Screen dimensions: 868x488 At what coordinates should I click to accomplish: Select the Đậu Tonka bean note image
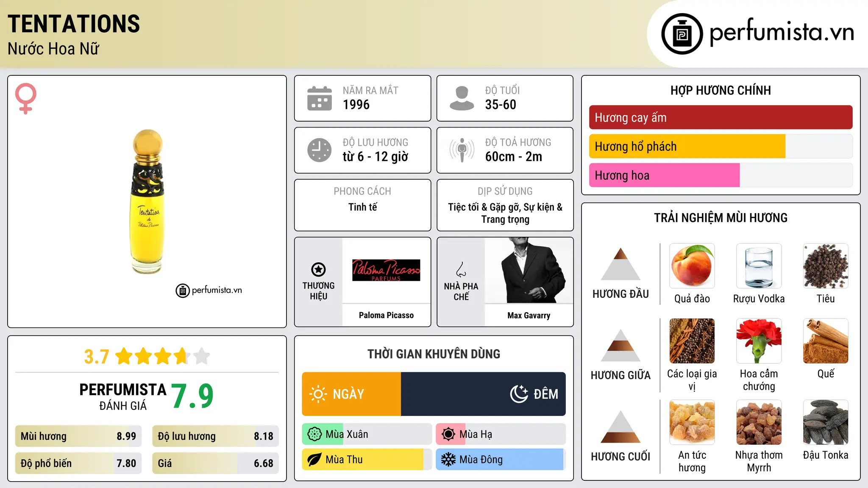(x=826, y=422)
